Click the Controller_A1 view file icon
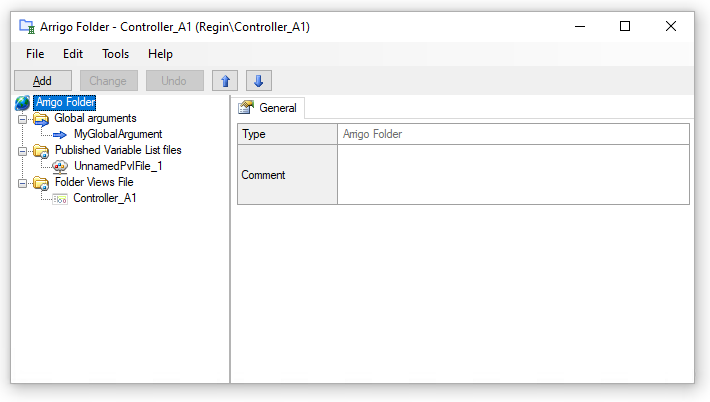The width and height of the screenshot is (710, 402). point(60,198)
